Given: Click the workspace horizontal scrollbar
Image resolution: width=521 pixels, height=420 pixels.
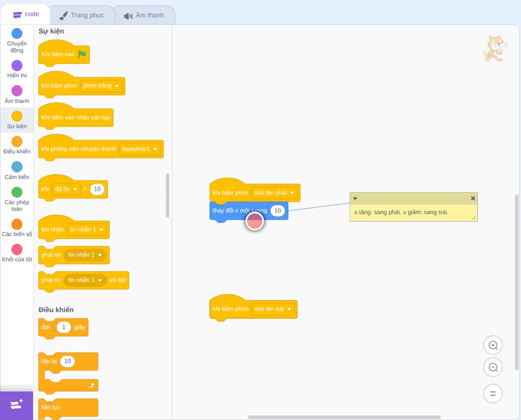Looking at the screenshot, I should coord(344,417).
